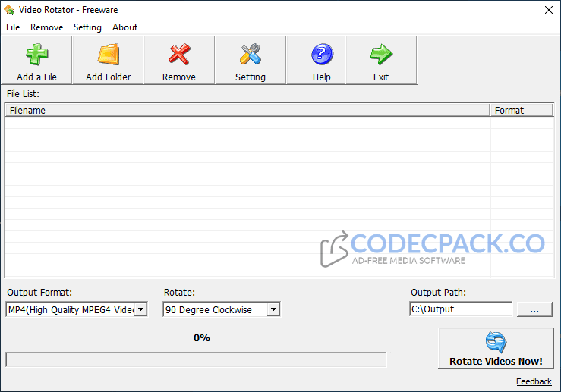Click the Output Path text field
The height and width of the screenshot is (392, 561).
[x=461, y=309]
